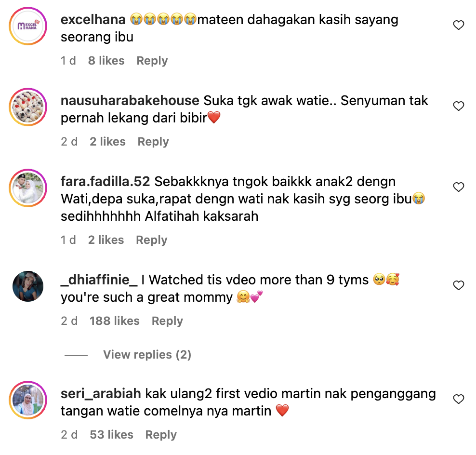Open the excelhana username link
Screen dimensions: 476x455
(93, 20)
